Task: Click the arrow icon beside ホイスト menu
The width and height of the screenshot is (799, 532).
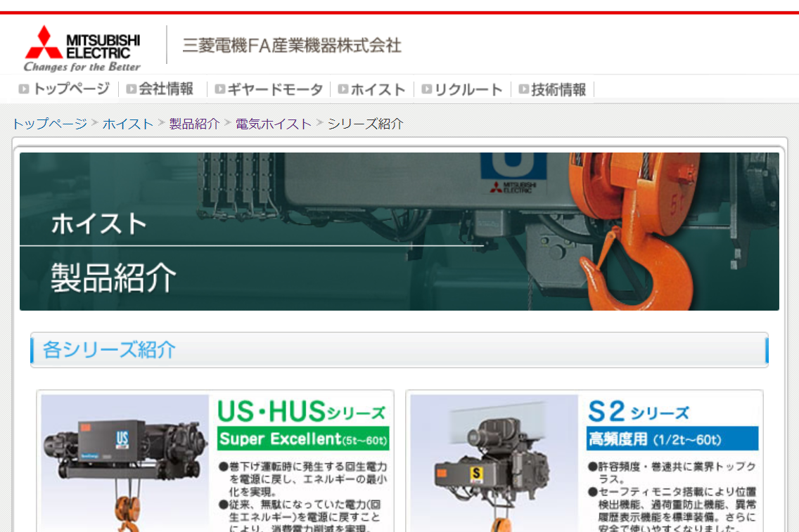Action: (x=343, y=89)
